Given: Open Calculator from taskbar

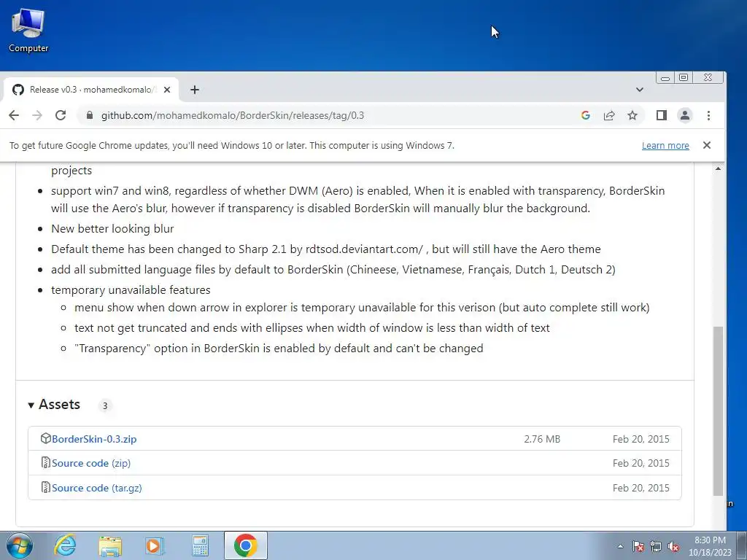Looking at the screenshot, I should pos(200,545).
